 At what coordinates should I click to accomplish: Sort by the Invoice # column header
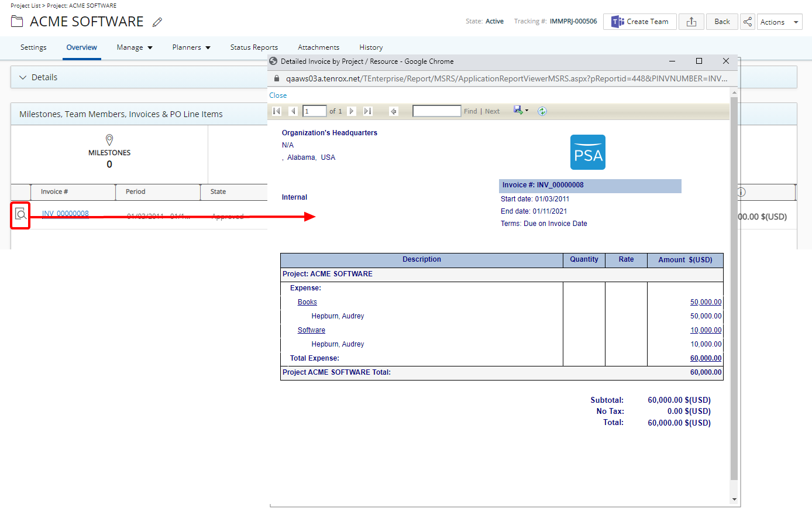click(54, 191)
